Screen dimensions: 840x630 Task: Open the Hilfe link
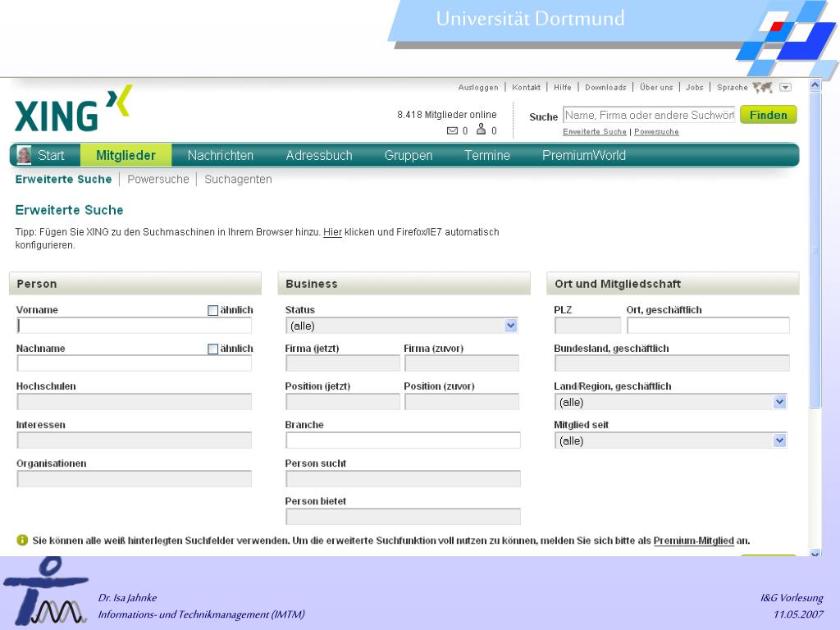(562, 87)
